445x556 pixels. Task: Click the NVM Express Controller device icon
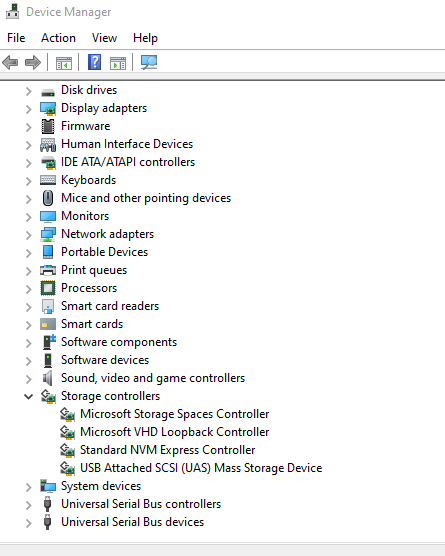click(67, 451)
